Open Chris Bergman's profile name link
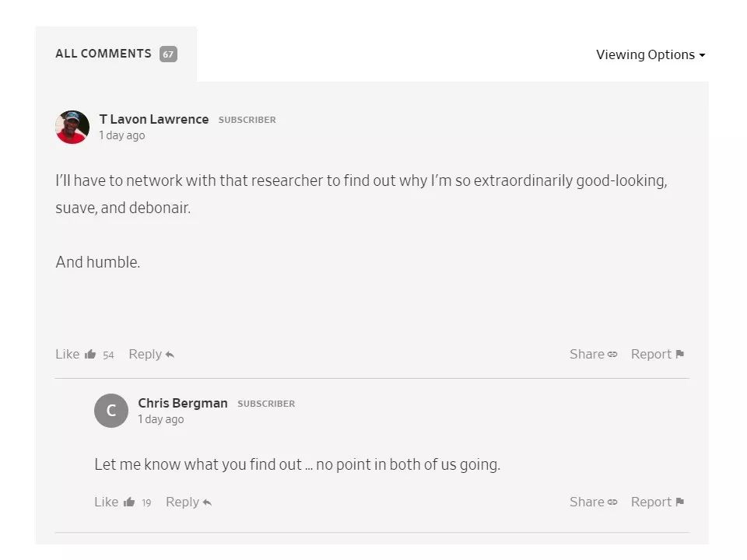 click(x=183, y=403)
